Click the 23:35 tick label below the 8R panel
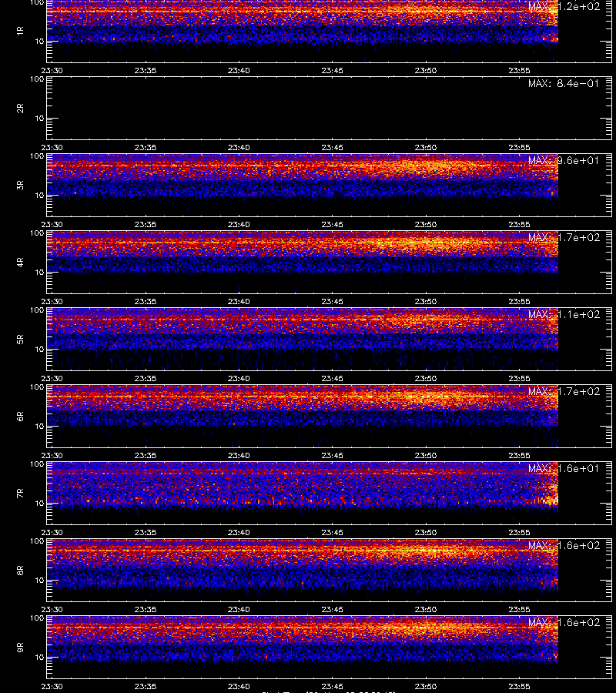Screen dimensions: 616x693 146,610
